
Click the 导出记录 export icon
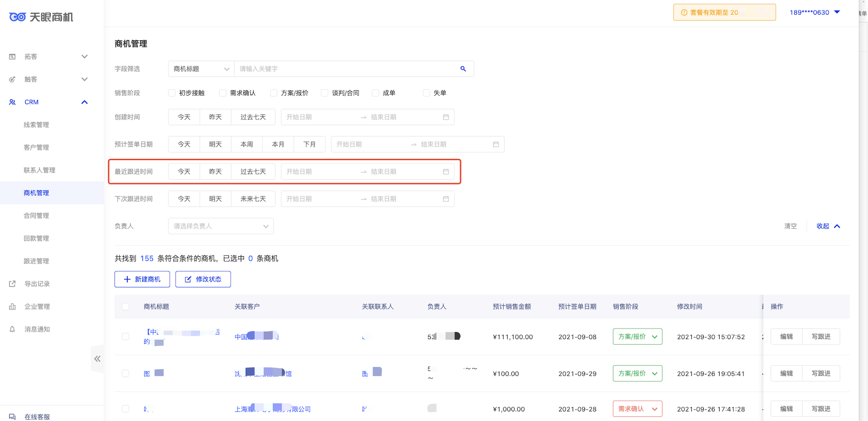[12, 284]
